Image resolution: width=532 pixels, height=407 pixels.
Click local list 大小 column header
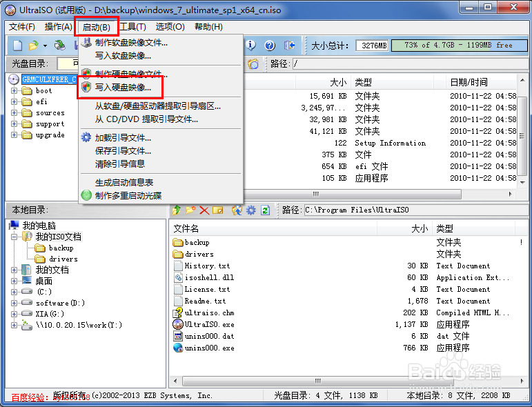pyautogui.click(x=404, y=228)
